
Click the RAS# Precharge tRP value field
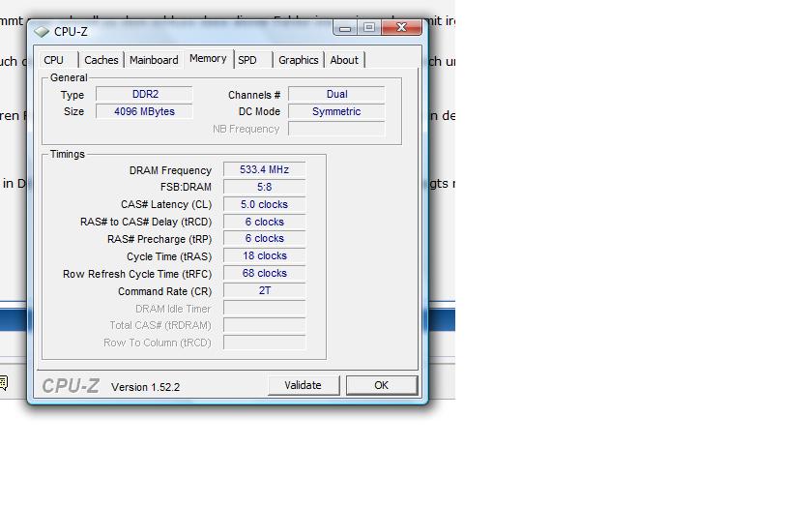point(265,238)
